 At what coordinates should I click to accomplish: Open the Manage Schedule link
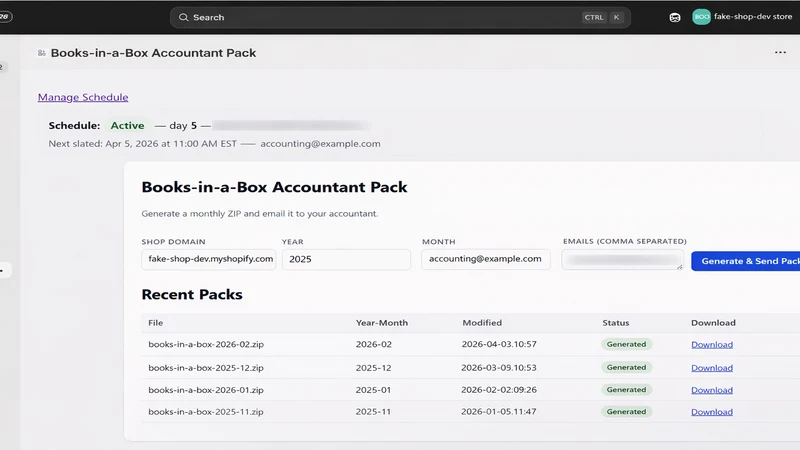coord(83,97)
